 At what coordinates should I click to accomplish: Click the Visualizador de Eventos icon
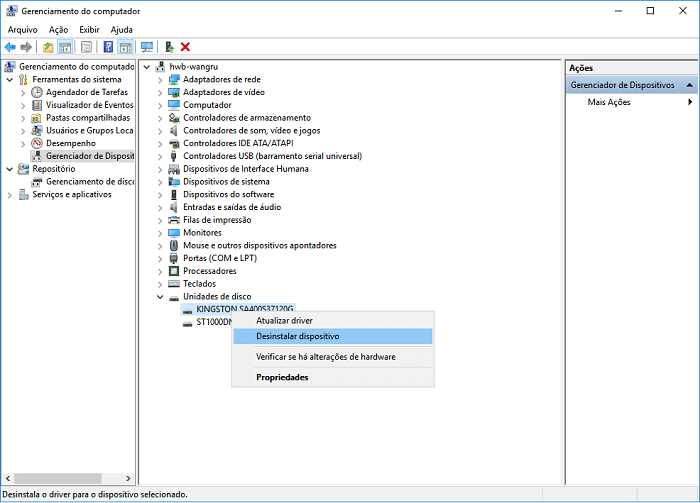pyautogui.click(x=37, y=105)
